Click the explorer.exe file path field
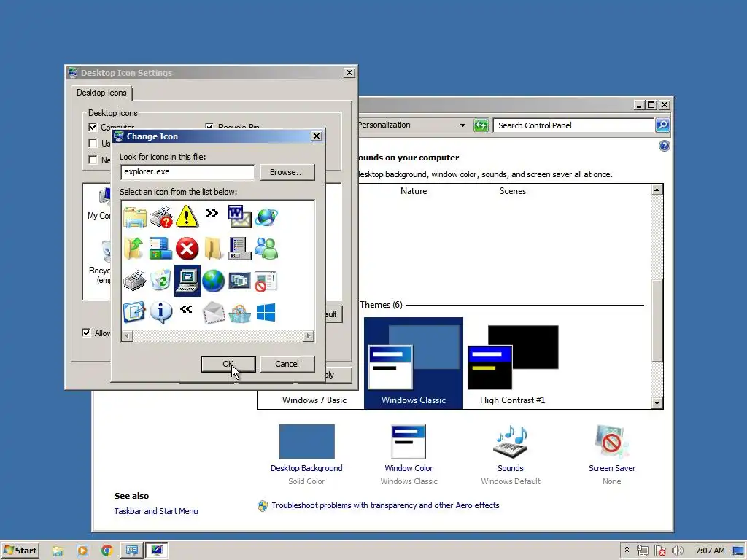The height and width of the screenshot is (560, 747). tap(187, 172)
